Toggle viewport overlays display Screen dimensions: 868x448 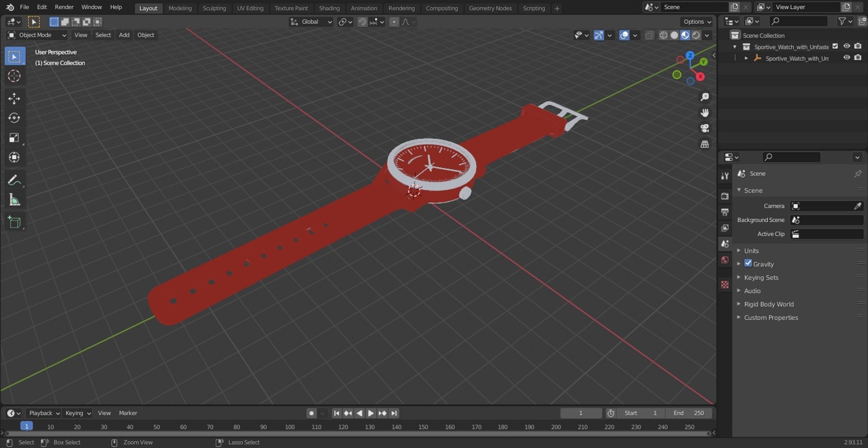[x=624, y=35]
